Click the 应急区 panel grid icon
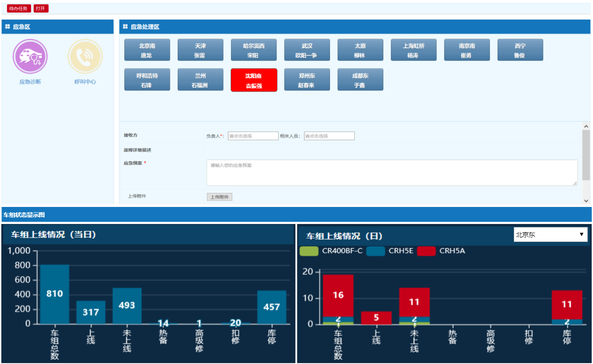593x364 pixels. coord(7,27)
